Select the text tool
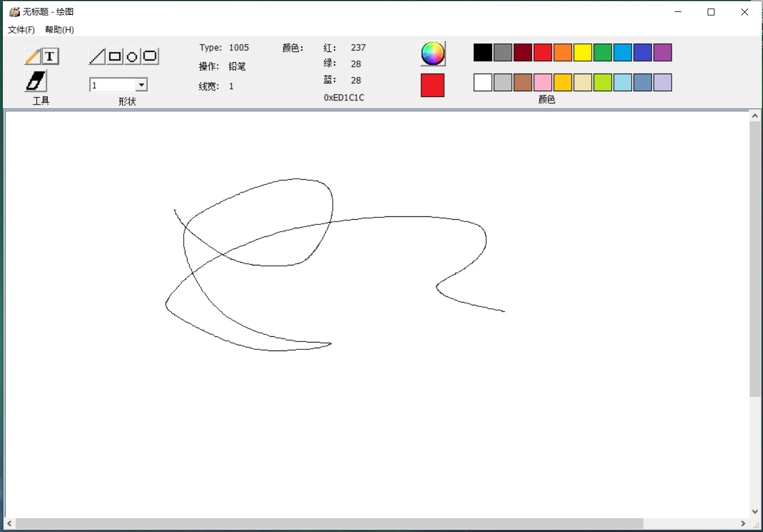 [x=50, y=56]
